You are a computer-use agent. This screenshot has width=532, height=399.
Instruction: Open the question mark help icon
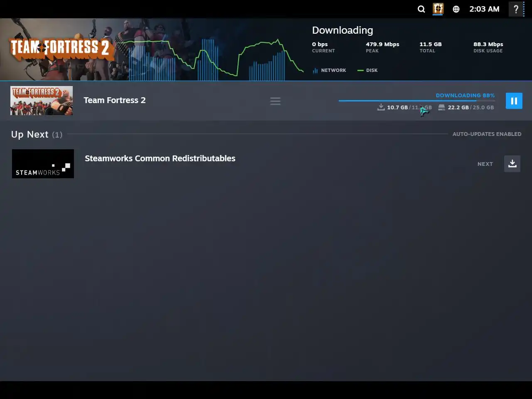tap(516, 9)
